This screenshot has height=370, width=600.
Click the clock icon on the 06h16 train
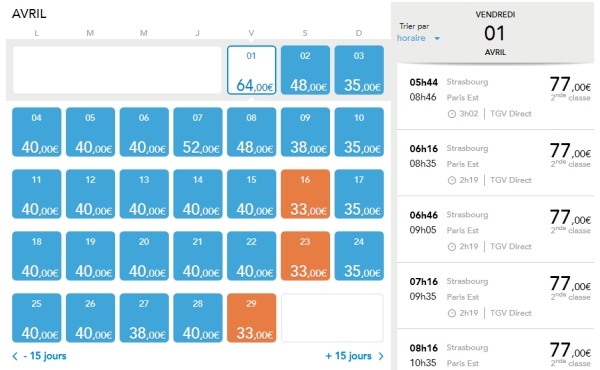tap(452, 180)
